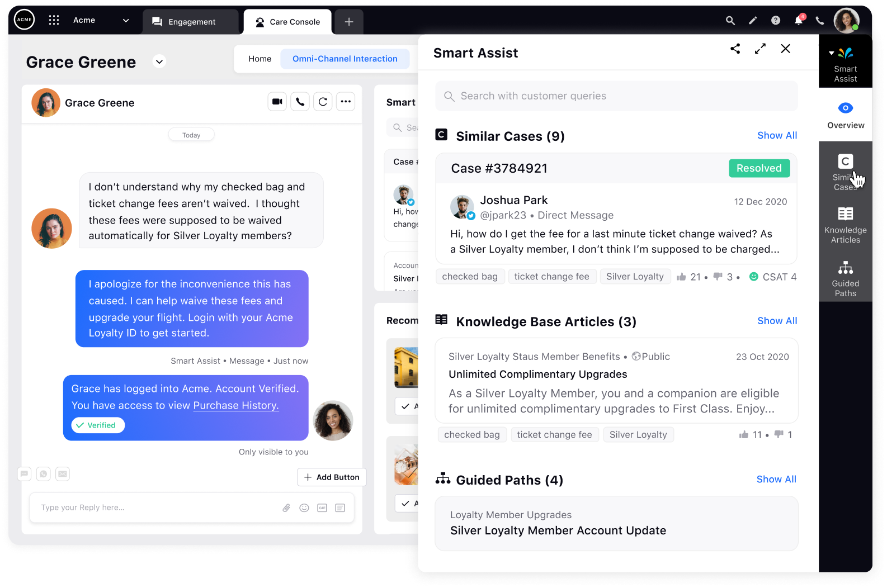The height and width of the screenshot is (588, 887).
Task: Open Guided Paths in the right sidebar
Action: click(846, 278)
